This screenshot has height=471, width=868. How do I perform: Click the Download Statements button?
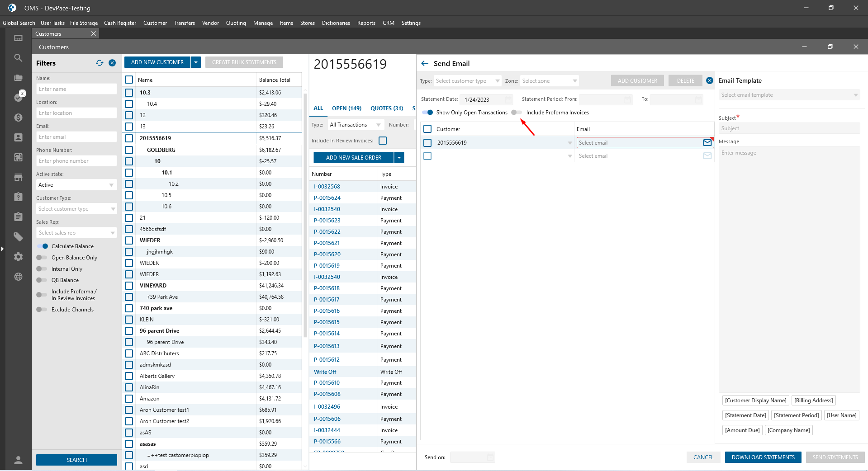[x=763, y=457]
